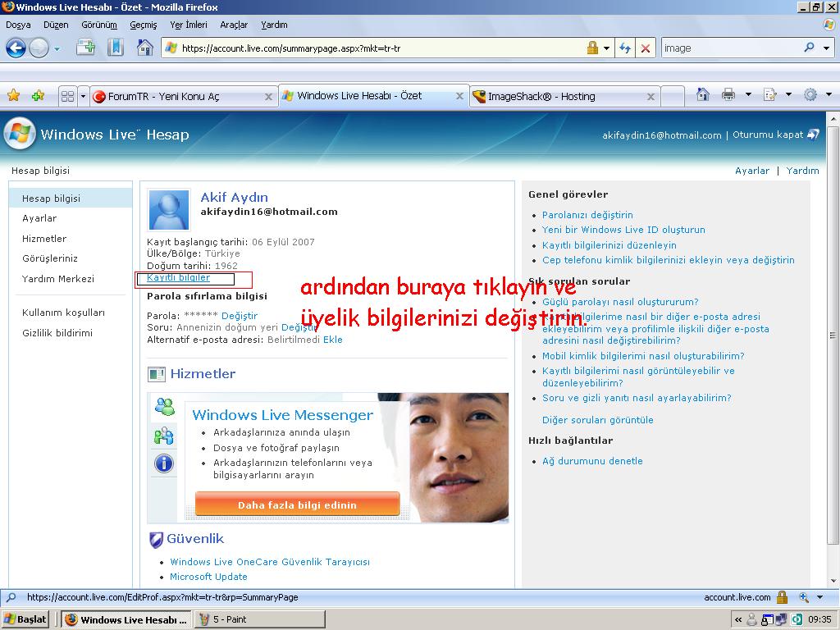Close the ForumTR tab
Image resolution: width=840 pixels, height=630 pixels.
tap(268, 97)
